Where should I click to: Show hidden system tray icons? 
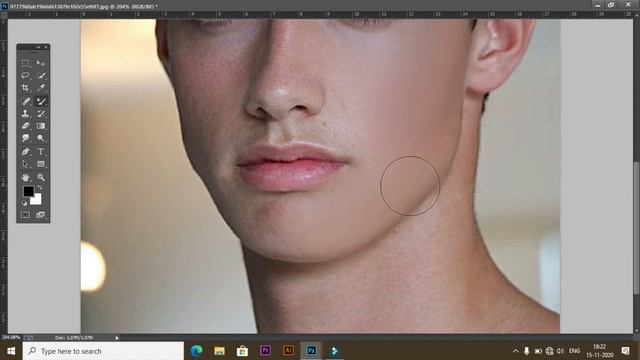516,351
